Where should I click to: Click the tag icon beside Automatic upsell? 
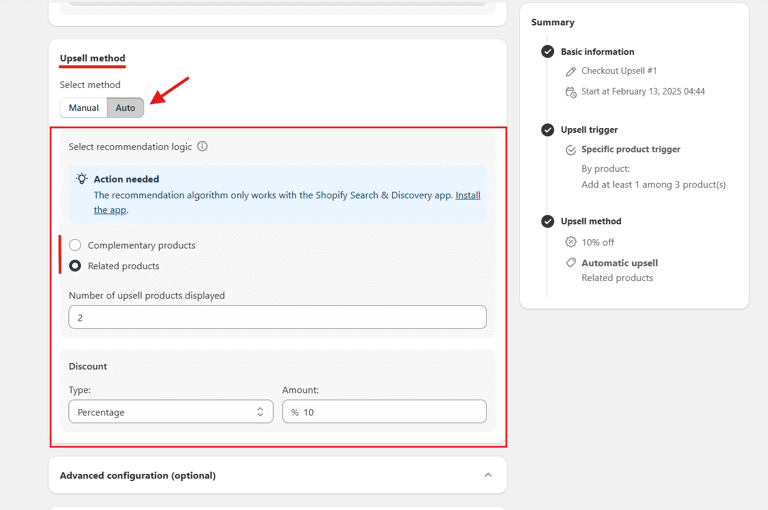click(571, 263)
